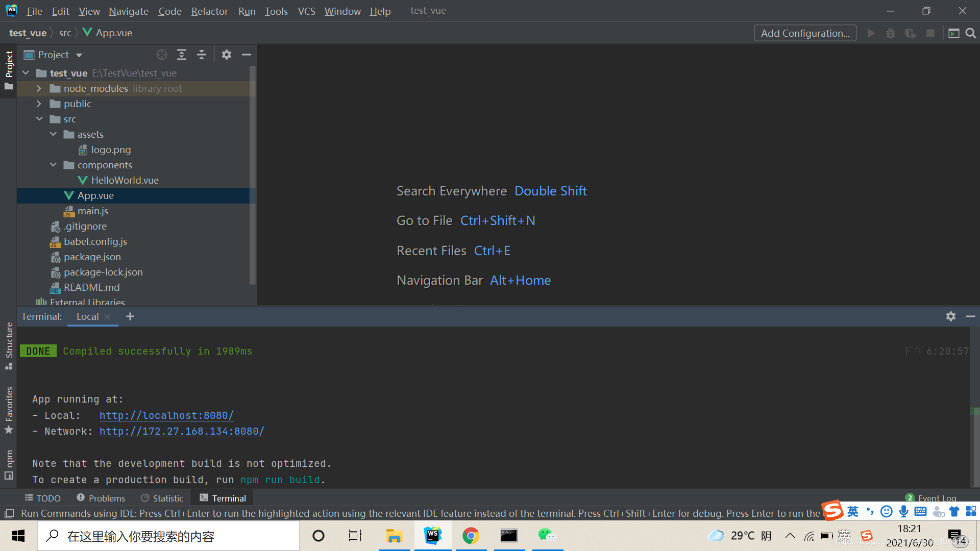Open the Navigate menu

pos(129,11)
